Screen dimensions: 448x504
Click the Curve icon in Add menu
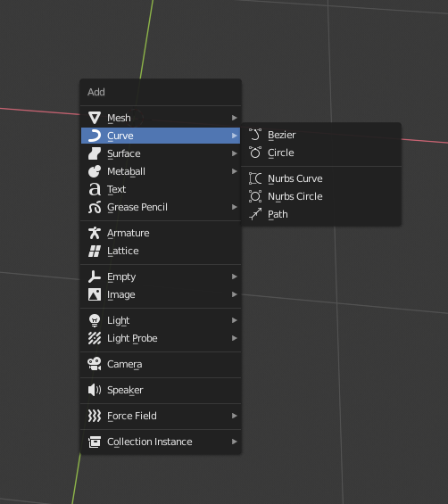[x=95, y=136]
